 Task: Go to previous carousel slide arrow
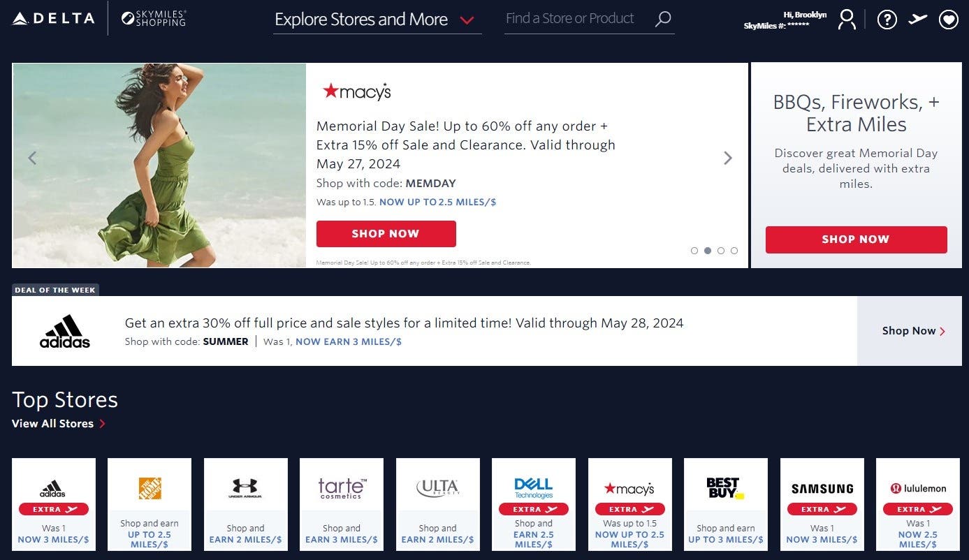pyautogui.click(x=32, y=159)
